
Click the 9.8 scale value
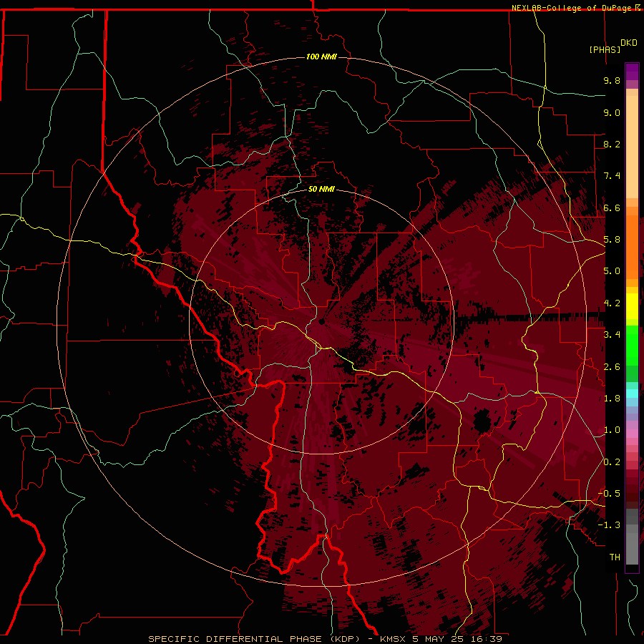612,80
